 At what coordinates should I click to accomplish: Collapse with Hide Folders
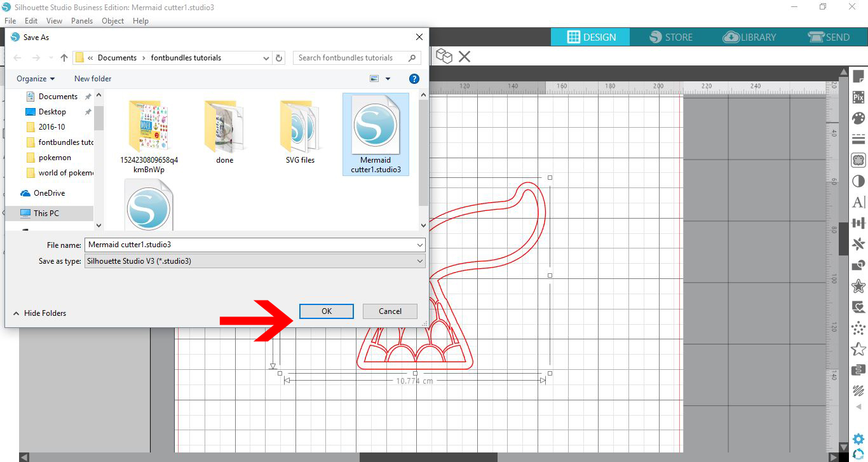coord(39,313)
